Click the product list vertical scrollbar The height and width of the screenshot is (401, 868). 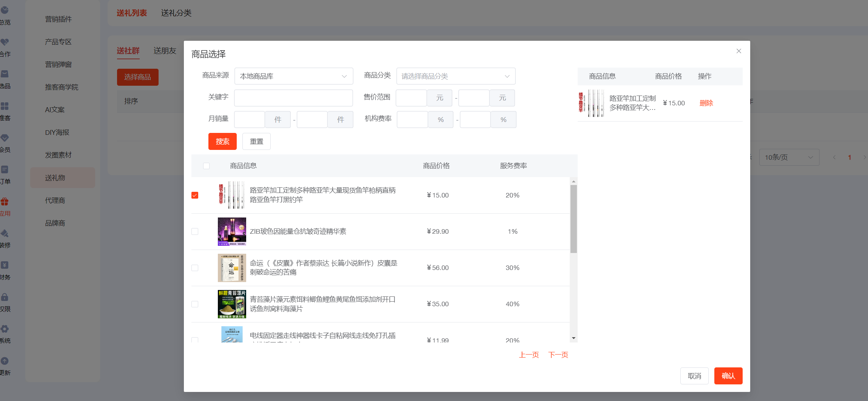coord(574,219)
